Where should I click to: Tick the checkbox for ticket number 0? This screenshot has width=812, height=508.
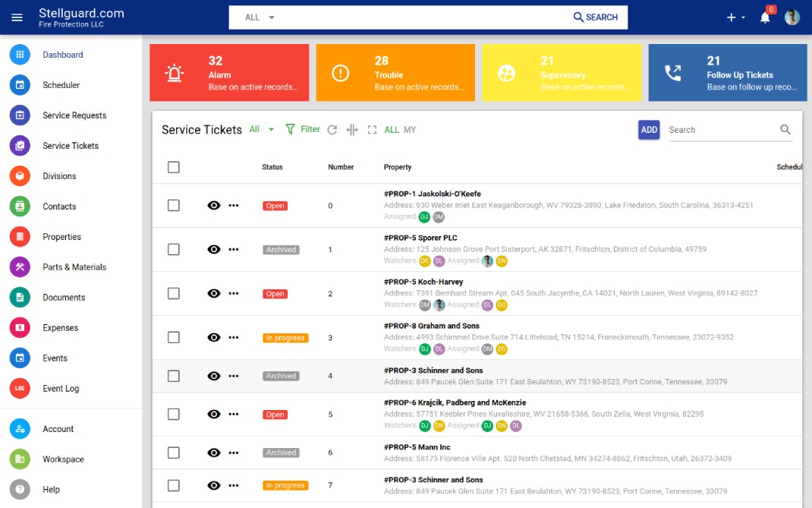point(174,205)
